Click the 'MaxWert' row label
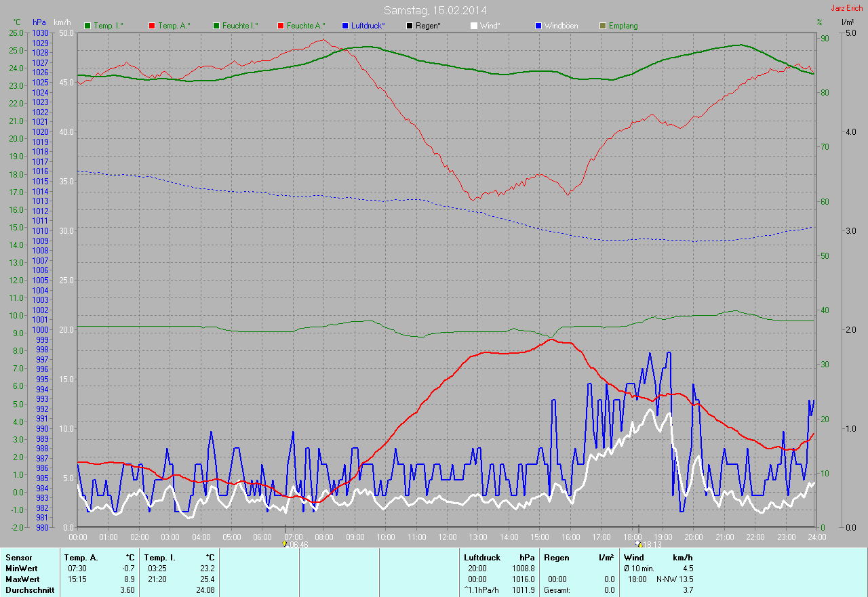868x597 pixels. pyautogui.click(x=22, y=579)
